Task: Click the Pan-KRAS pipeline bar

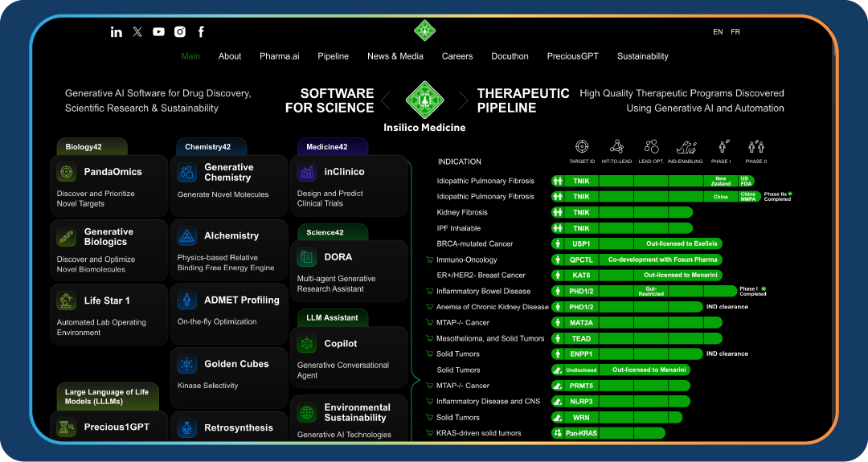Action: pos(608,433)
